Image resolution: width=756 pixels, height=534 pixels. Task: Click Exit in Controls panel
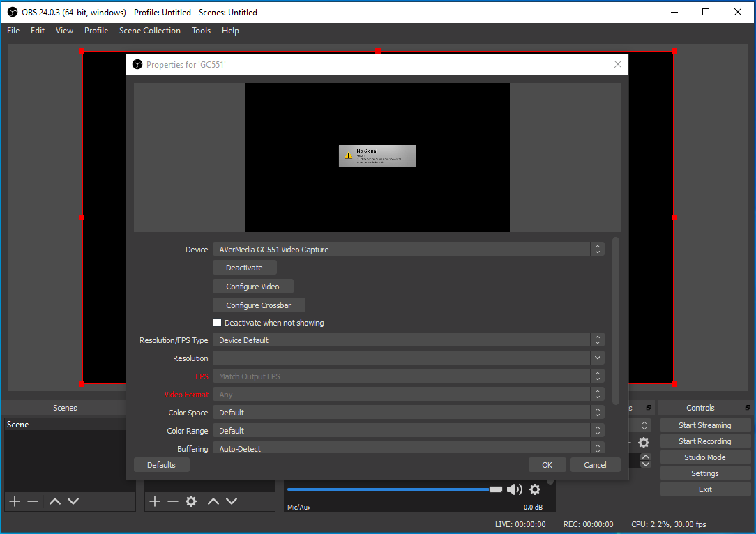point(705,489)
